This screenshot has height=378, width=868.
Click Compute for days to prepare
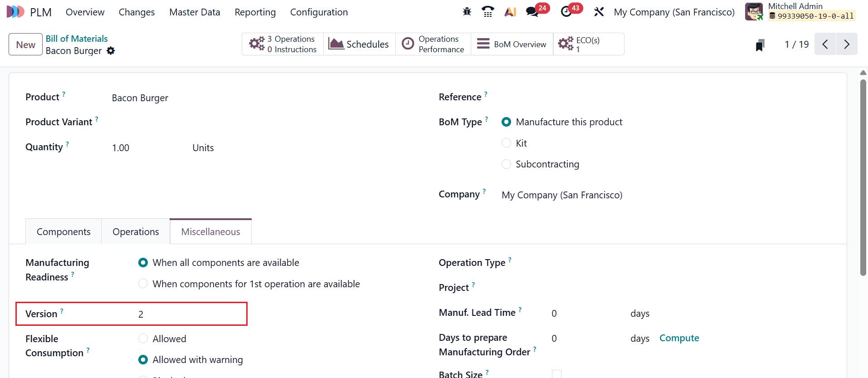coord(679,338)
